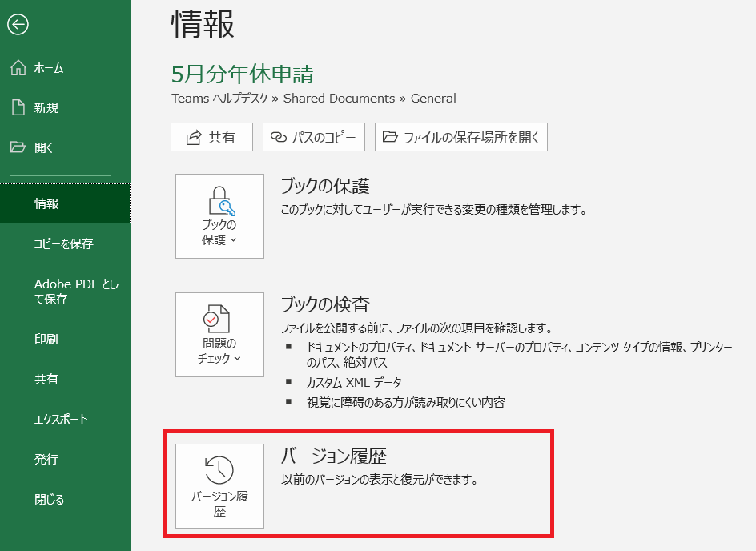Click the 共有 button under file title
756x551 pixels.
(211, 137)
